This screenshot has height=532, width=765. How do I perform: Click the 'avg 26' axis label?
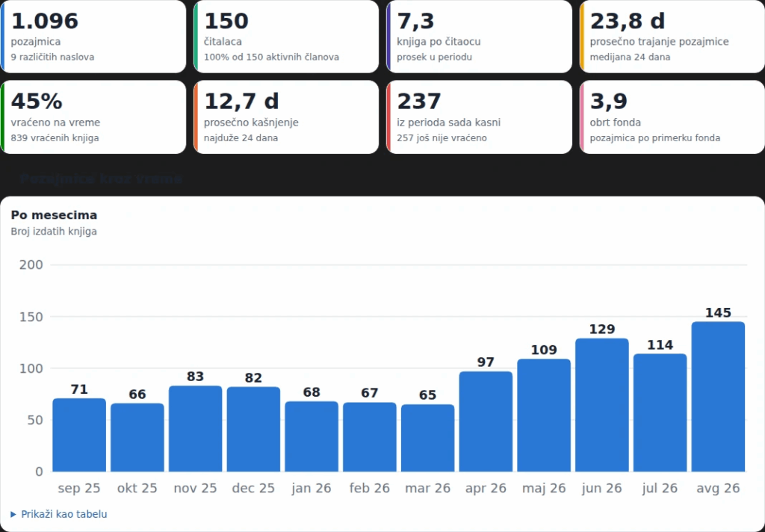(x=718, y=488)
